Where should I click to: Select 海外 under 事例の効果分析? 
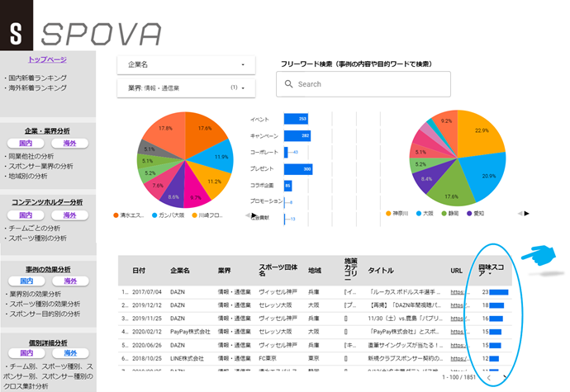pos(70,281)
